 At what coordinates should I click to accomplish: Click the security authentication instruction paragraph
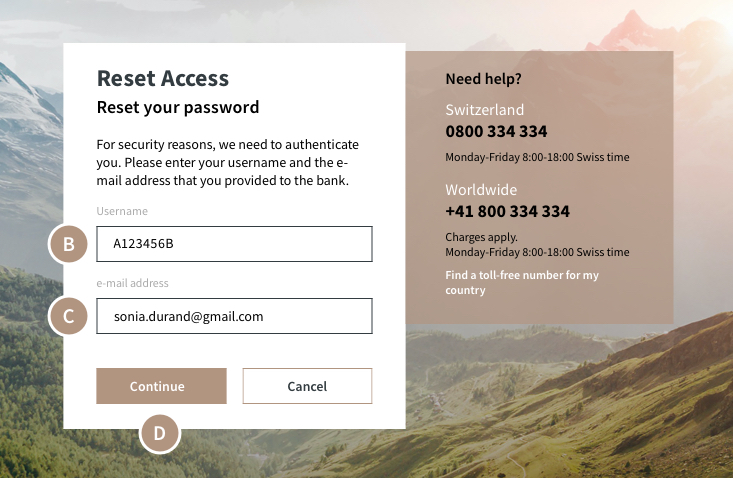tap(227, 162)
